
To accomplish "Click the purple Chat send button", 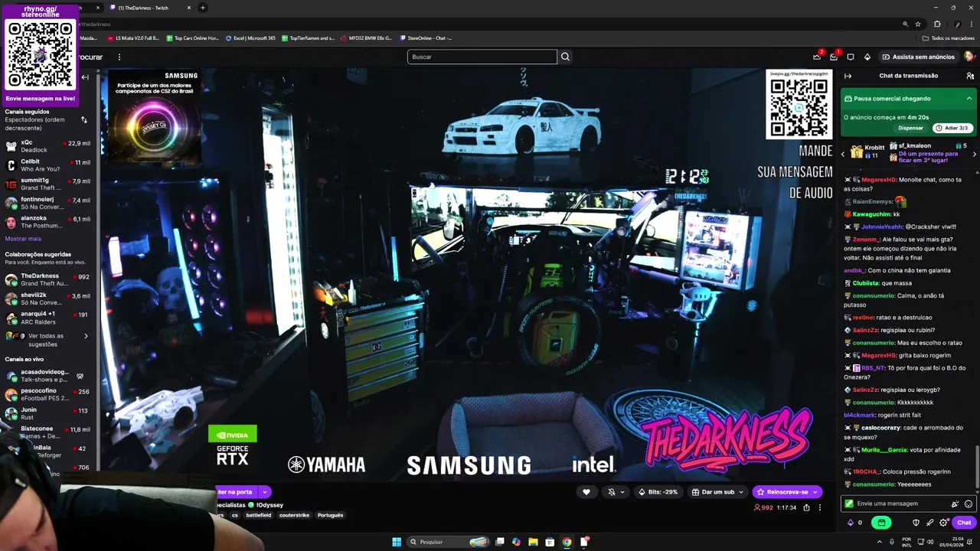I will 964,523.
